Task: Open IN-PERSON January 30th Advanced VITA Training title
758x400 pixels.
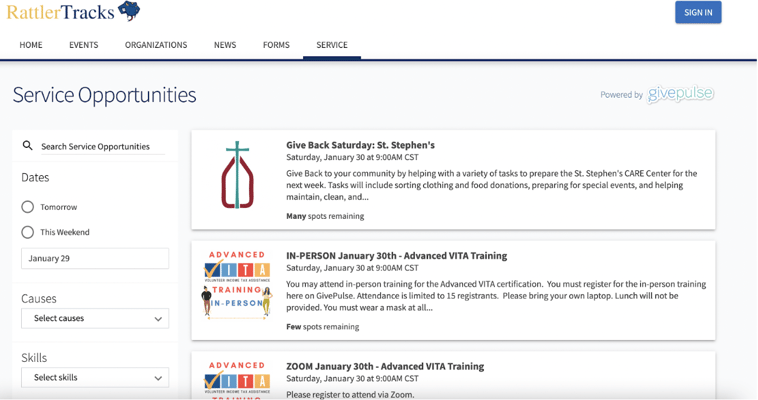Action: click(x=396, y=256)
